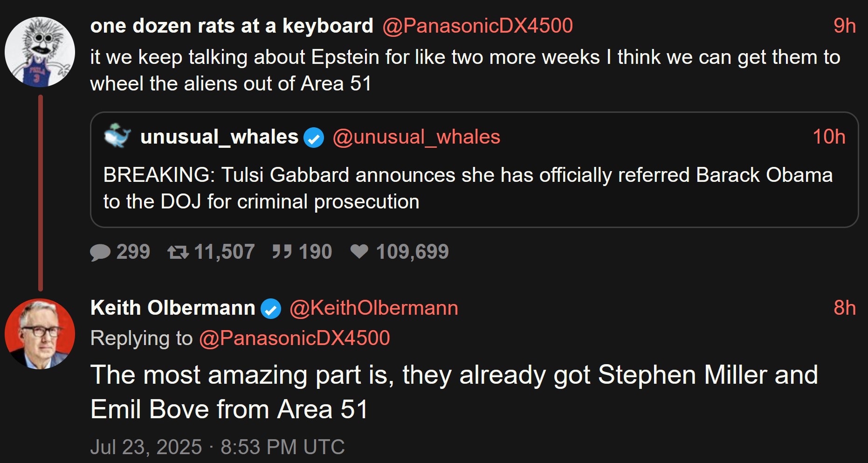
Task: Click the @unusual_whales handle link
Action: click(x=416, y=137)
